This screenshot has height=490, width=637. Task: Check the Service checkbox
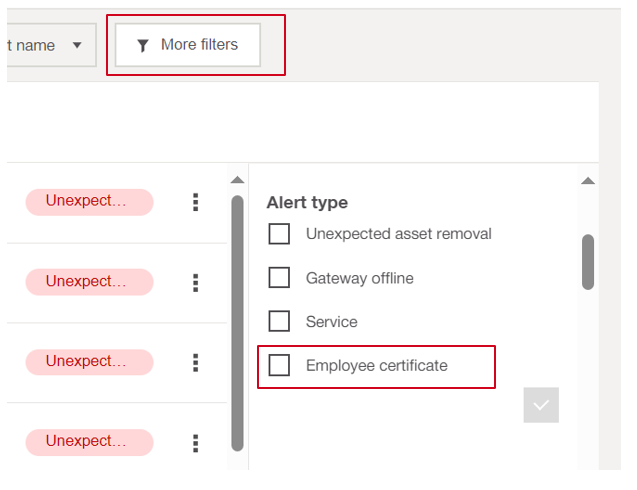[x=279, y=321]
